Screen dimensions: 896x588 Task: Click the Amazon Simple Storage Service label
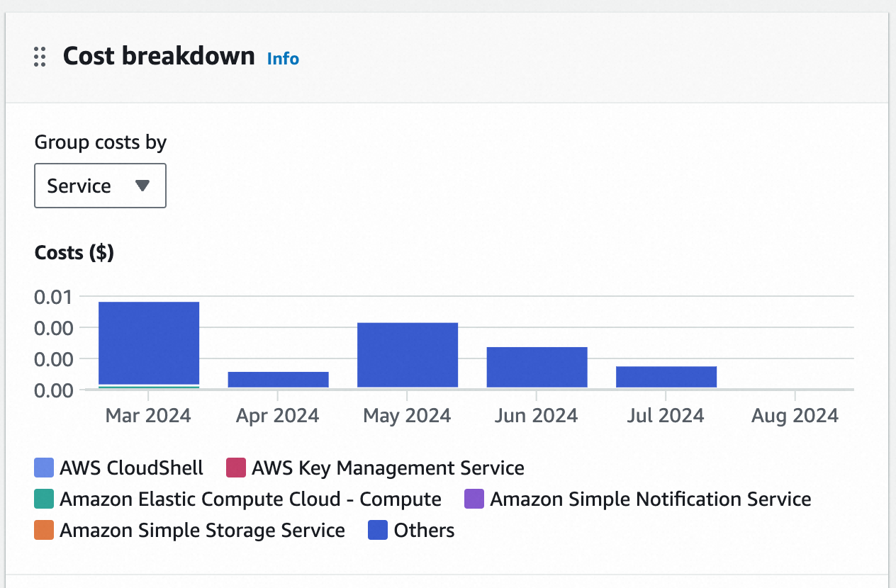pyautogui.click(x=202, y=531)
